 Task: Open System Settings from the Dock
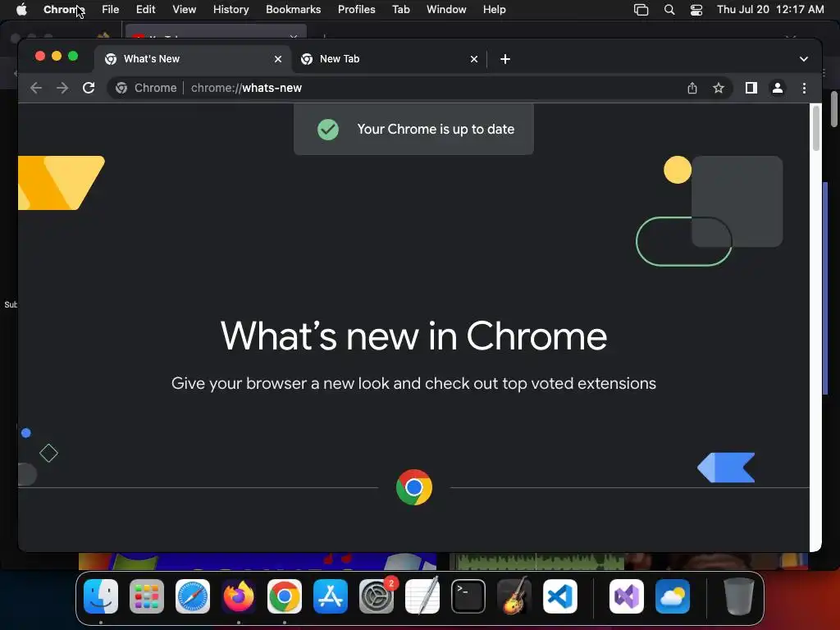pyautogui.click(x=377, y=596)
